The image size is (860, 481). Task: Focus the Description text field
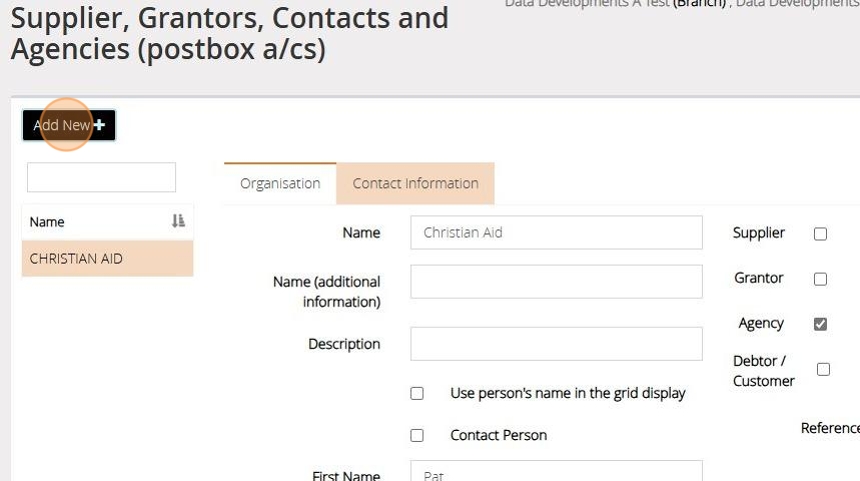pos(556,344)
